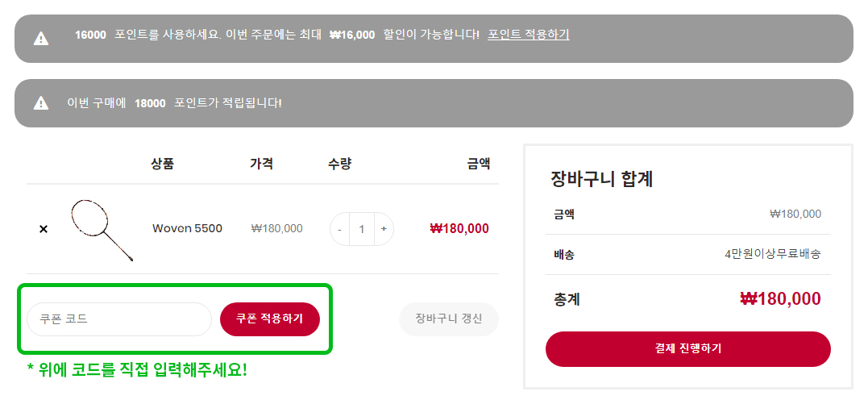Click the warning icon in points earned banner
Image resolution: width=868 pixels, height=404 pixels.
click(x=41, y=103)
